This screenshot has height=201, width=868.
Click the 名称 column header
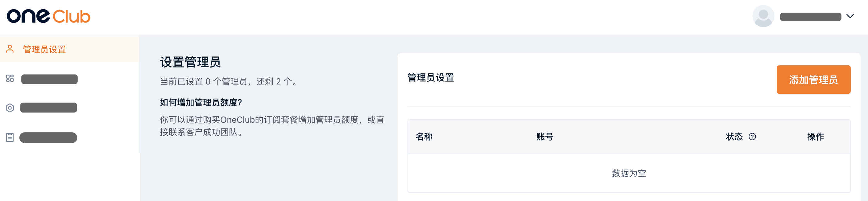click(x=424, y=137)
